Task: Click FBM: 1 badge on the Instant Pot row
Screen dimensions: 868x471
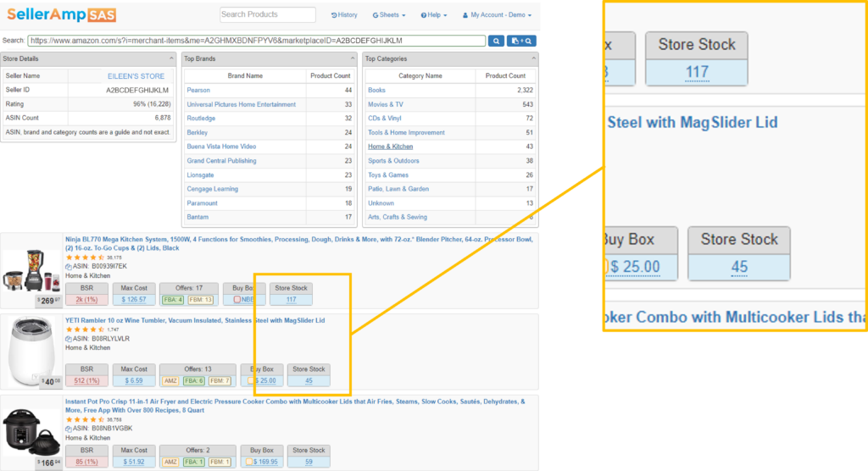Action: 220,463
